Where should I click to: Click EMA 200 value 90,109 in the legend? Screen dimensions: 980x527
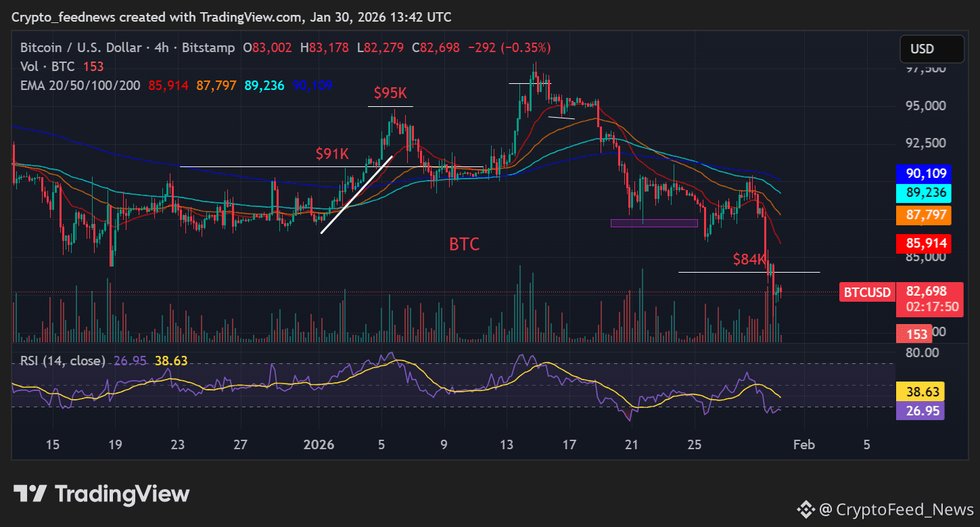312,86
